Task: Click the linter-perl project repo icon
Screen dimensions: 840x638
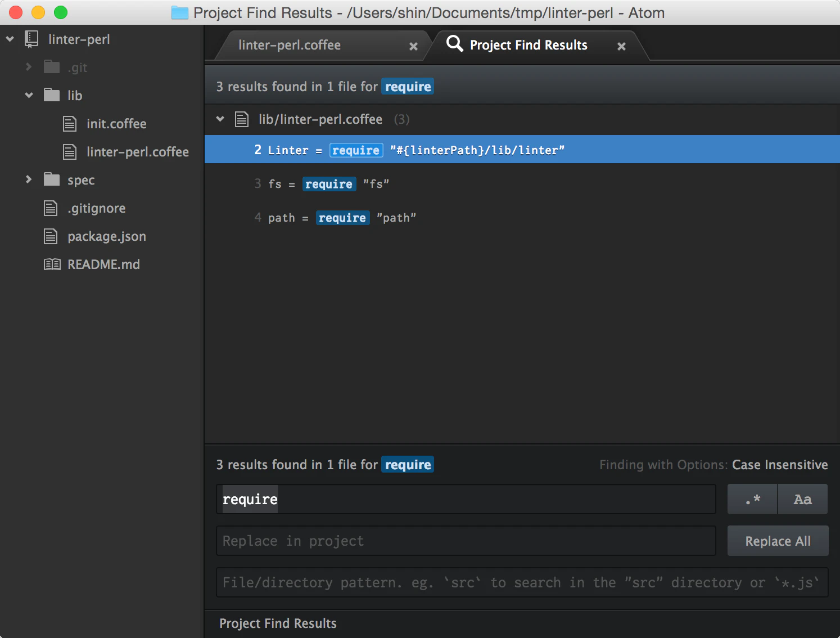Action: click(31, 39)
